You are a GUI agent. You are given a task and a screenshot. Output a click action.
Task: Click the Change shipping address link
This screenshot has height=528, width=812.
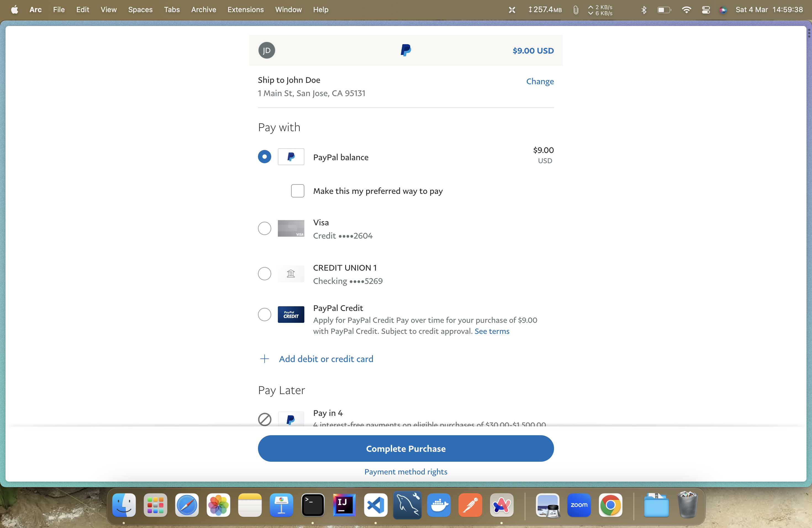point(540,81)
